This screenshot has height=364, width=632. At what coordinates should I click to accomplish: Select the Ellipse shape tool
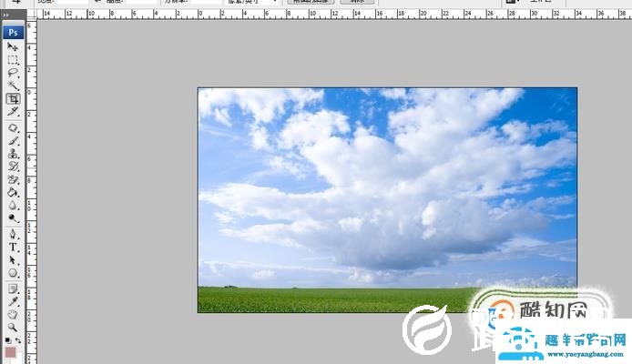(x=13, y=273)
